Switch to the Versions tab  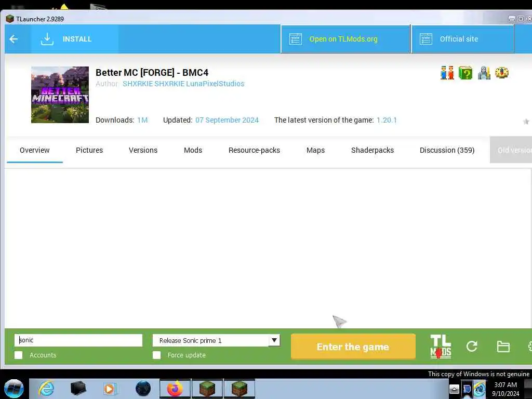pos(143,150)
